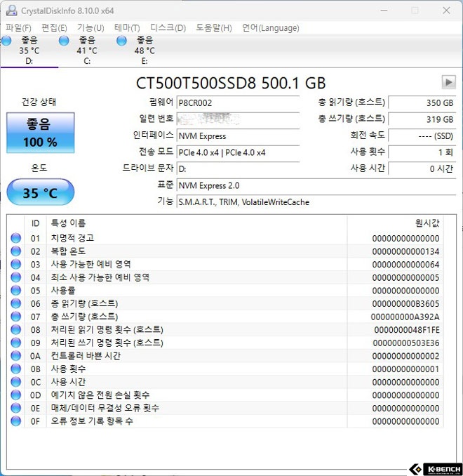Click the features field S.M.A.R.T., TRIM, VolatileWriteCache

[x=316, y=202]
